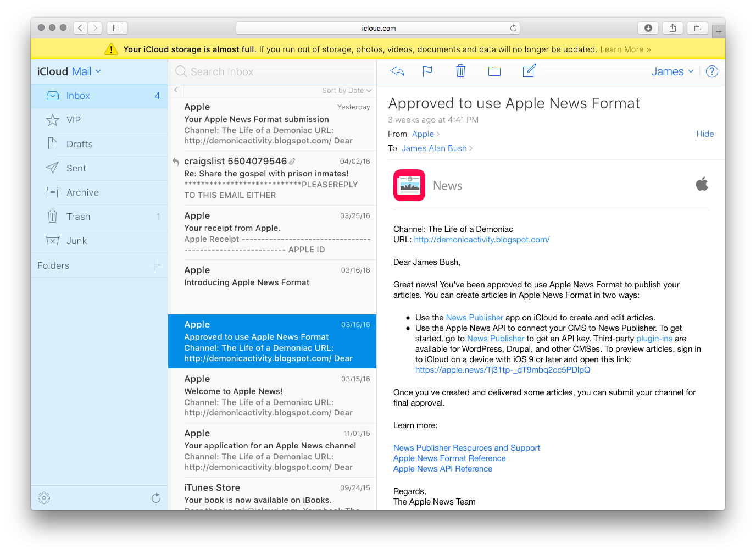Open News Publisher Resources and Support link

coord(466,448)
